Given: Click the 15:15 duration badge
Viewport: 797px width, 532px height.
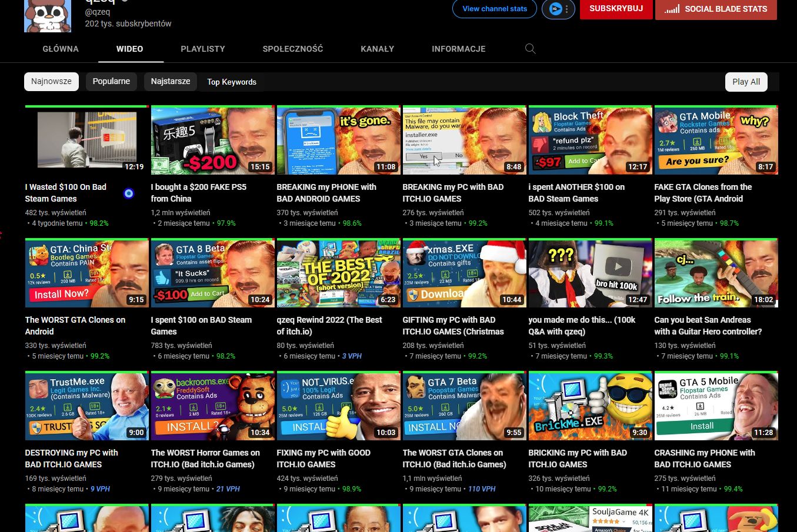Looking at the screenshot, I should coord(260,167).
